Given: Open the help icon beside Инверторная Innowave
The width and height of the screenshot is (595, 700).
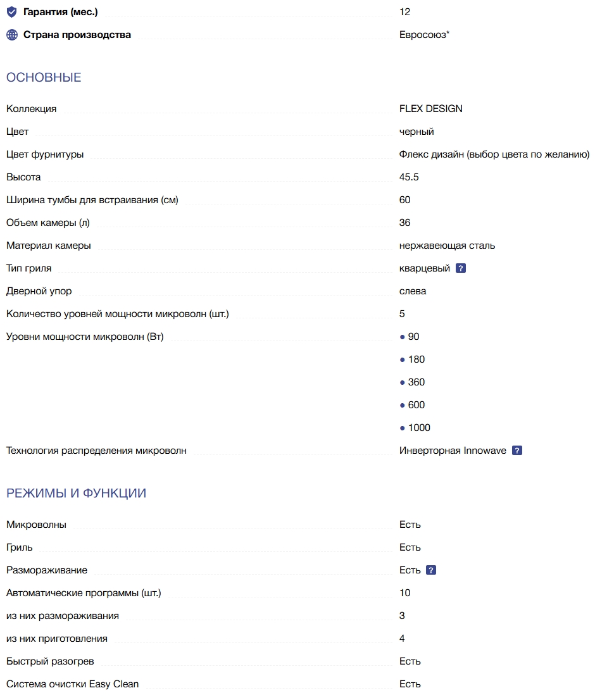Looking at the screenshot, I should tap(517, 451).
